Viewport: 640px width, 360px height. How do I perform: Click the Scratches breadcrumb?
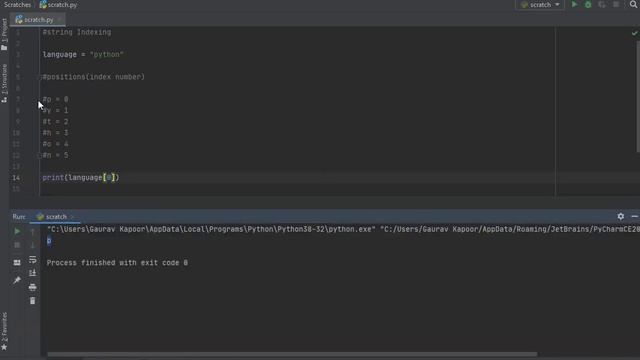pyautogui.click(x=18, y=5)
